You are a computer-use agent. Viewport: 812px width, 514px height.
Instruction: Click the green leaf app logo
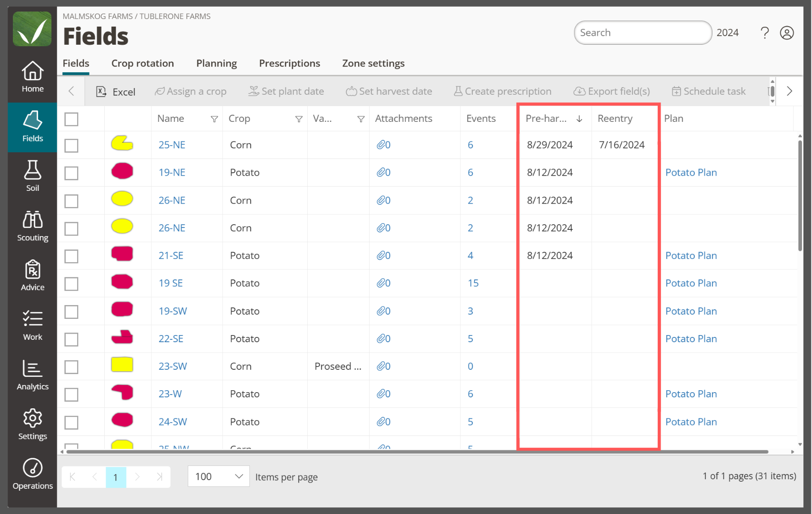click(32, 29)
